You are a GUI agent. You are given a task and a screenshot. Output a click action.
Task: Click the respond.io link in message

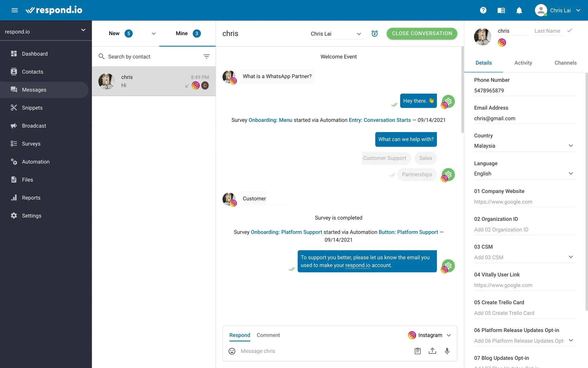pyautogui.click(x=358, y=265)
